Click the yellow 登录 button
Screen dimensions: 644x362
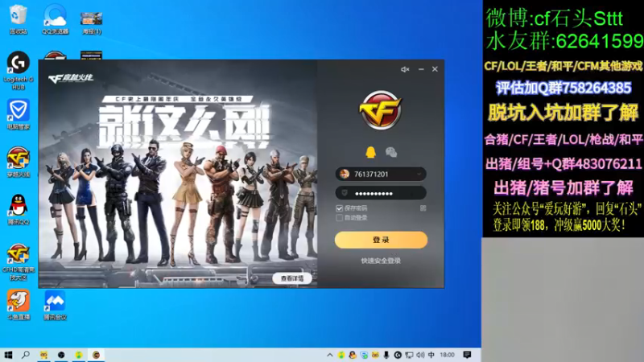381,240
